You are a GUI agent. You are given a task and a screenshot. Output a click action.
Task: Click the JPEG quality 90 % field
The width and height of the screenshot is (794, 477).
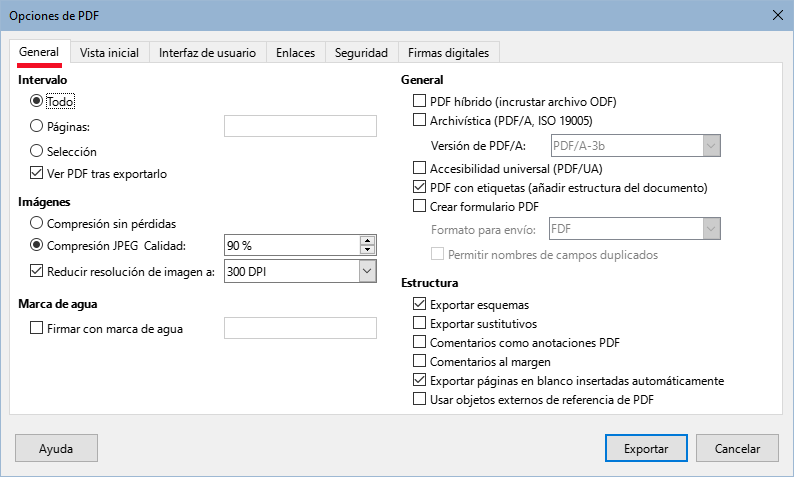292,246
